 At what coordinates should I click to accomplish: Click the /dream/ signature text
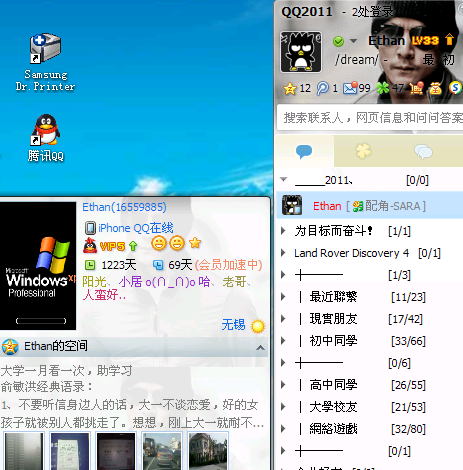[x=357, y=60]
